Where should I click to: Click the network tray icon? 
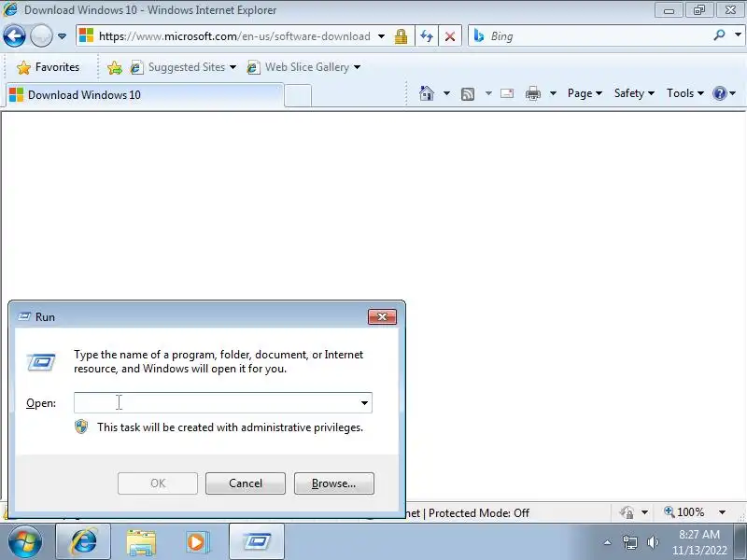tap(629, 542)
